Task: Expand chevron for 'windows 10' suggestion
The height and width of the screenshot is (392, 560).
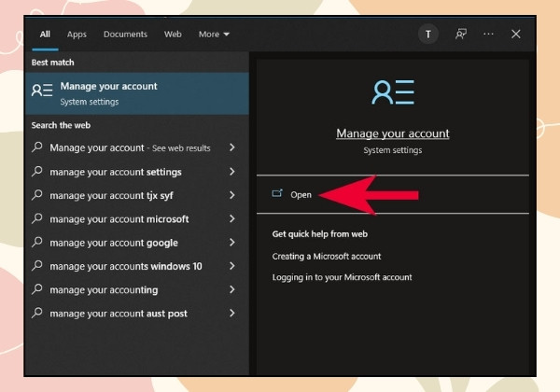Action: pos(232,266)
